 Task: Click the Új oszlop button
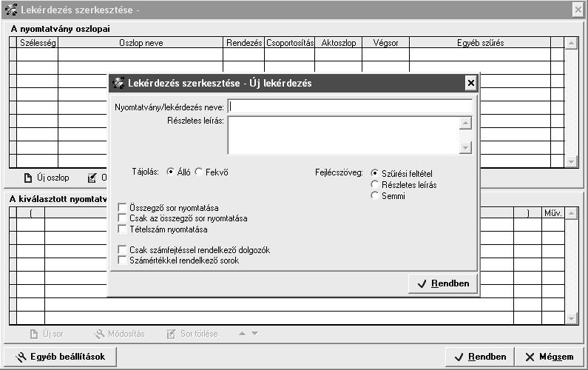point(47,178)
